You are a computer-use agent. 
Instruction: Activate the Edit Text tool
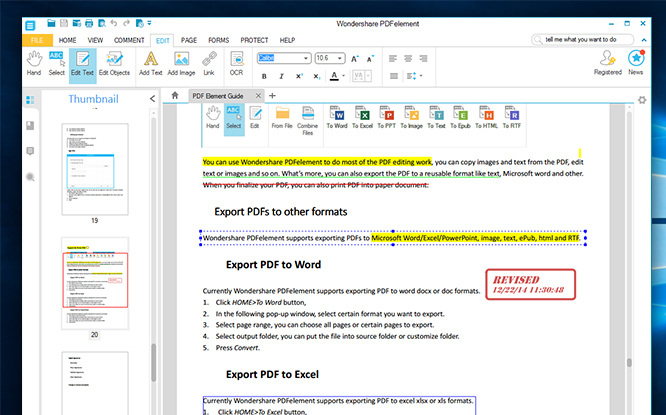(82, 64)
